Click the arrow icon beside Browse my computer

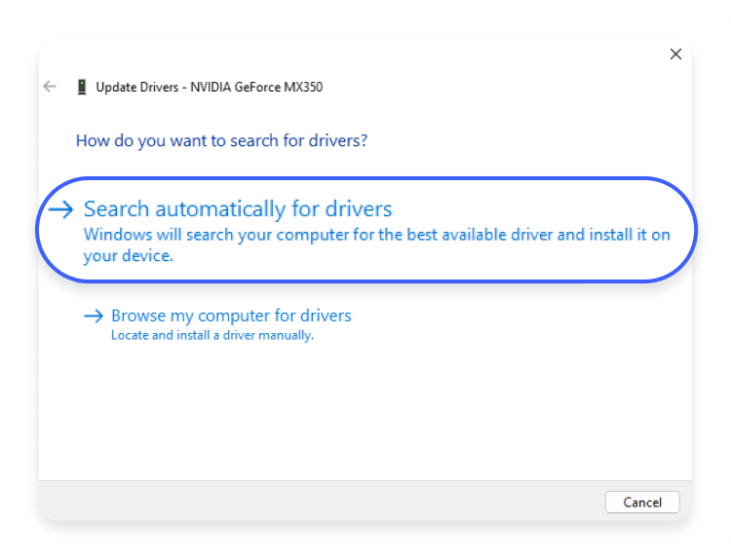point(94,316)
